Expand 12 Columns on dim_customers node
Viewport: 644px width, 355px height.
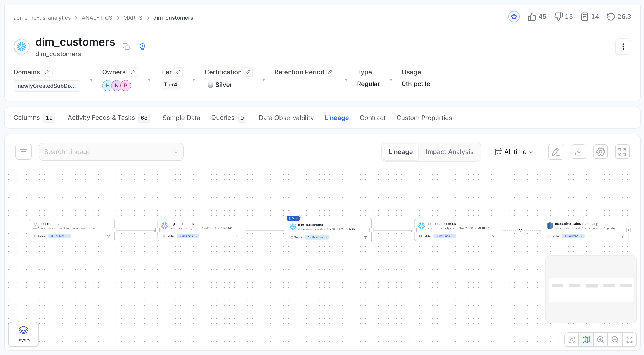tap(317, 237)
